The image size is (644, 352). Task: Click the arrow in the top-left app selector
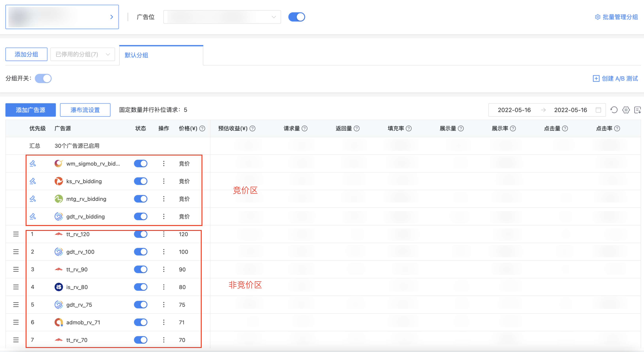(x=112, y=17)
